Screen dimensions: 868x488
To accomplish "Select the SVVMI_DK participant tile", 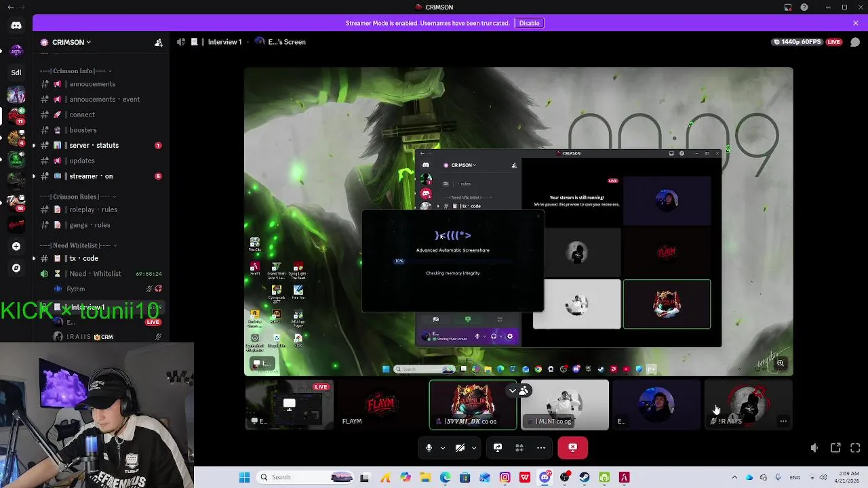I will pyautogui.click(x=473, y=405).
